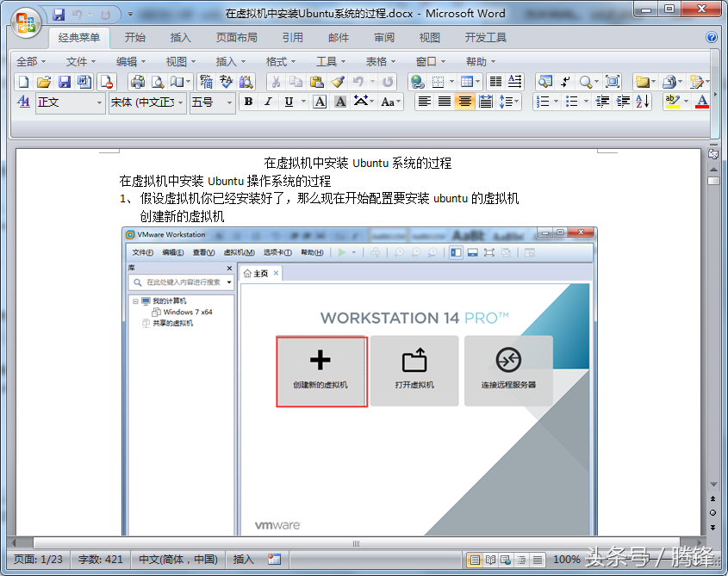Click 字数: 421 word count
The image size is (728, 576).
(100, 560)
